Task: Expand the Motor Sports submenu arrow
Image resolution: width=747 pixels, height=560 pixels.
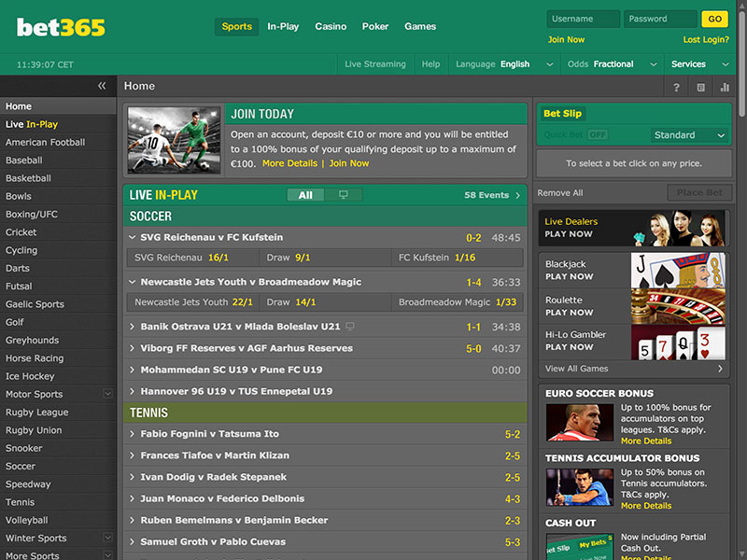Action: point(108,393)
